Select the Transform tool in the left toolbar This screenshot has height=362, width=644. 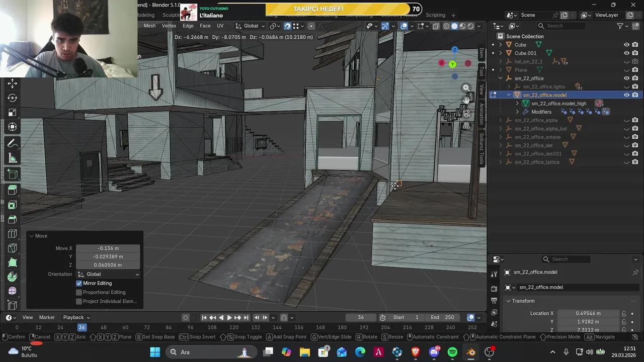pyautogui.click(x=13, y=127)
